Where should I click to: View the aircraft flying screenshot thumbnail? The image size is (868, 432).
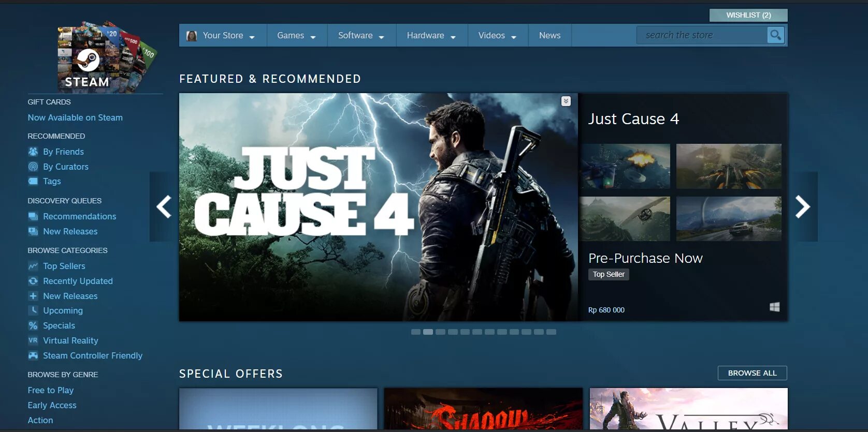pos(729,166)
